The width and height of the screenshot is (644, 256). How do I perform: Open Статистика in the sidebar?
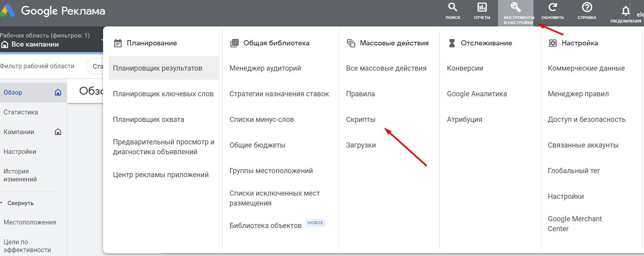21,112
